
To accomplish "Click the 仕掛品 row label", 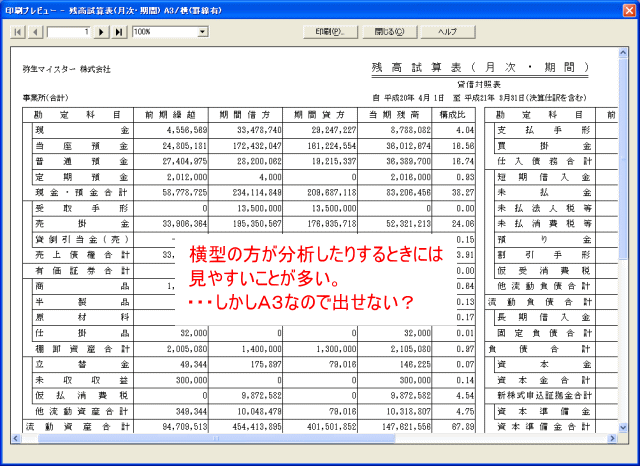I will (82, 333).
